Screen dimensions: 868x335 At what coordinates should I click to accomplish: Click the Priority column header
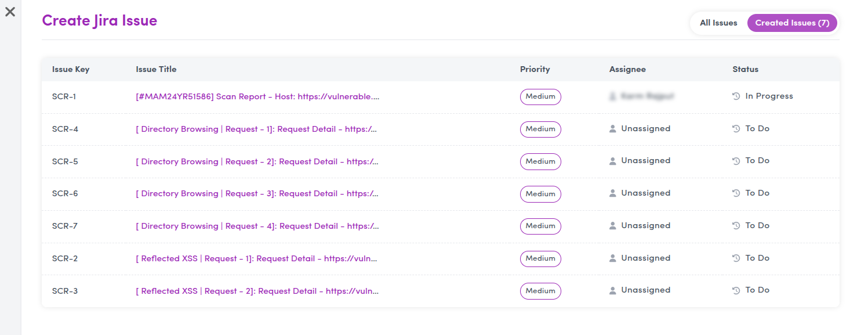[x=535, y=69]
